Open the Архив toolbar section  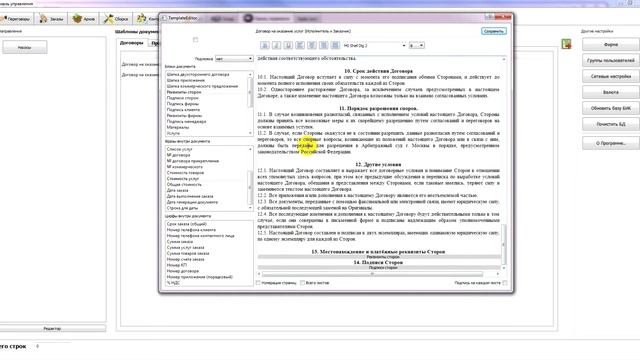tap(84, 19)
